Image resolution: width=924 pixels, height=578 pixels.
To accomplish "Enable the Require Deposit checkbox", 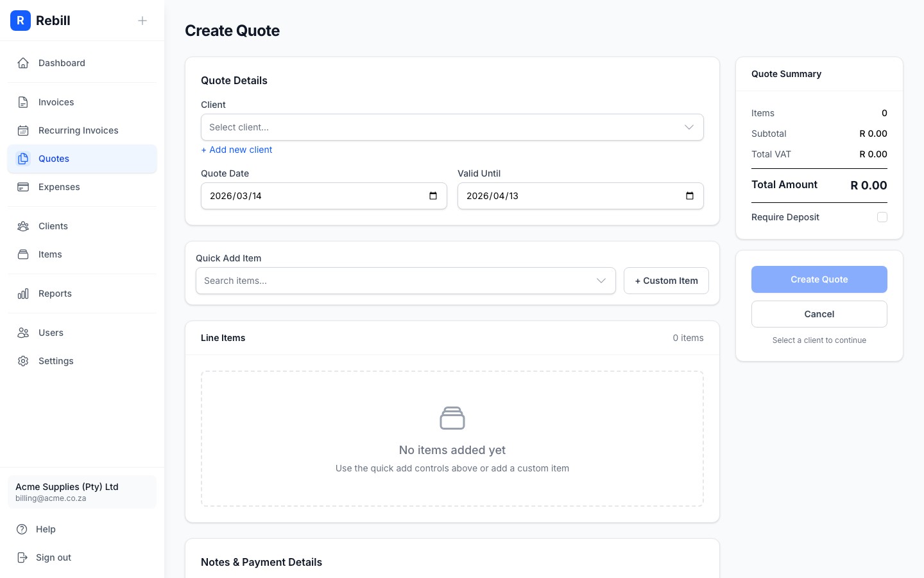I will click(882, 217).
